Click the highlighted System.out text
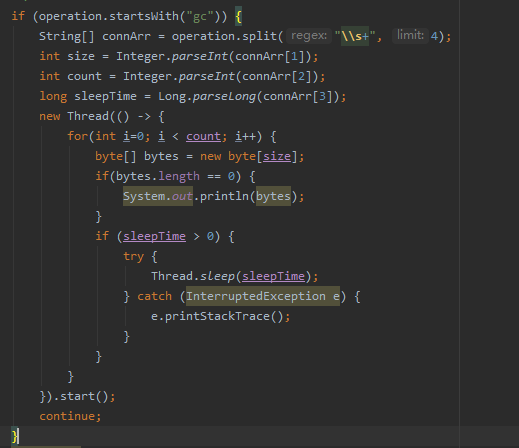Viewport: 519px width, 448px height. (x=158, y=196)
